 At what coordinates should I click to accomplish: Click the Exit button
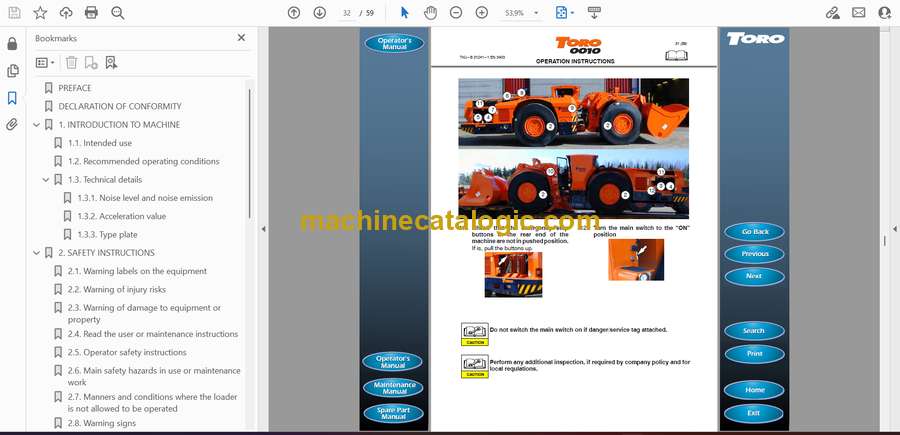754,413
